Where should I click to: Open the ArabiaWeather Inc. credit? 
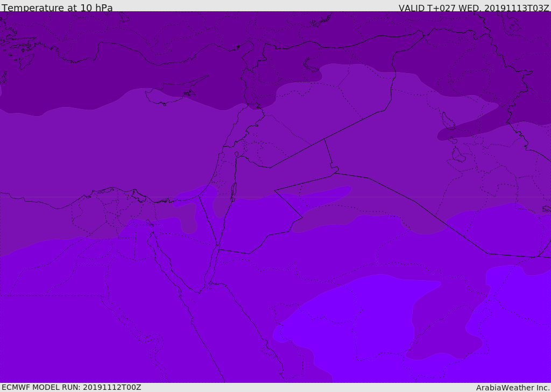[513, 388]
